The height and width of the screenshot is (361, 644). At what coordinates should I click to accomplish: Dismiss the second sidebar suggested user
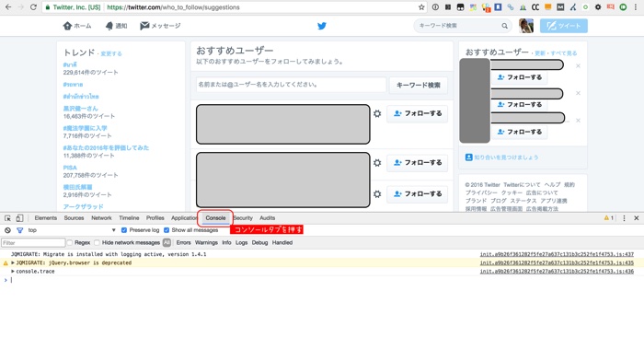[578, 93]
